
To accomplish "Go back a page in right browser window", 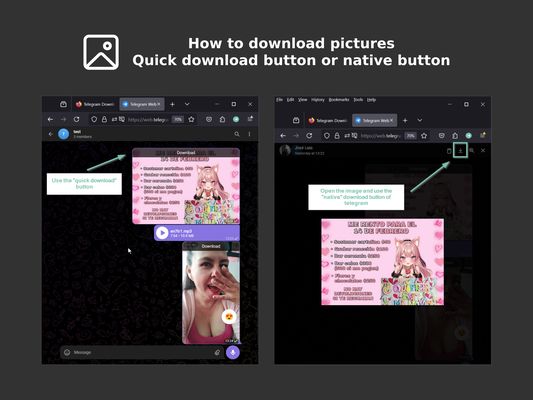I will pos(283,136).
